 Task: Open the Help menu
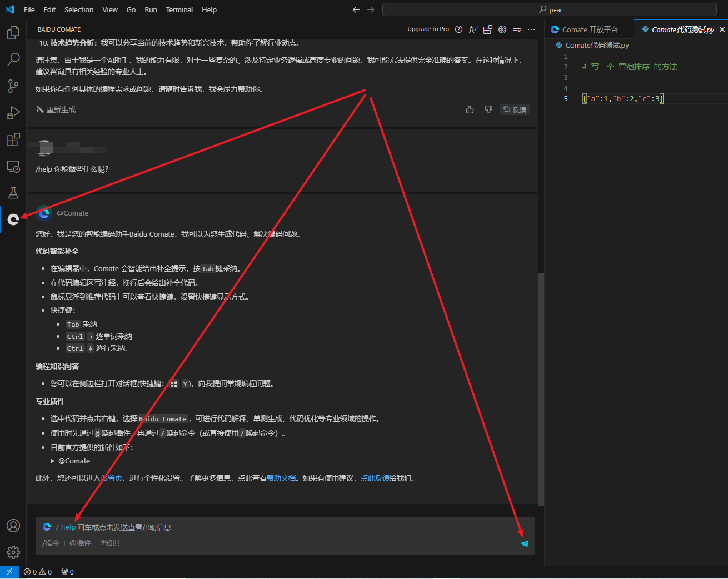point(210,9)
